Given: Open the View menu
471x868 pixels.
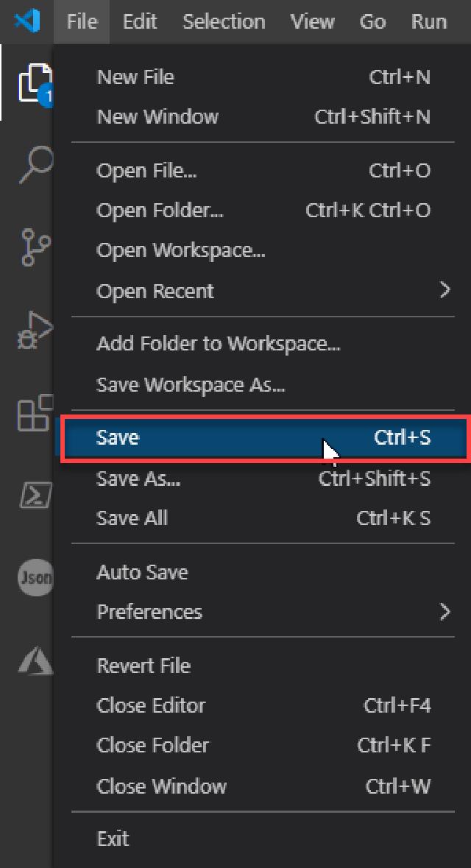Looking at the screenshot, I should (x=313, y=21).
